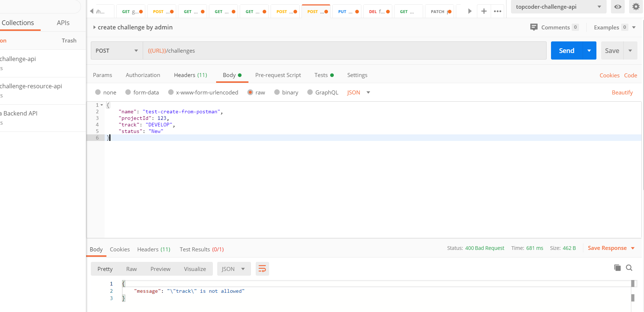Open the Send options dropdown arrow
The width and height of the screenshot is (644, 312).
click(x=589, y=50)
